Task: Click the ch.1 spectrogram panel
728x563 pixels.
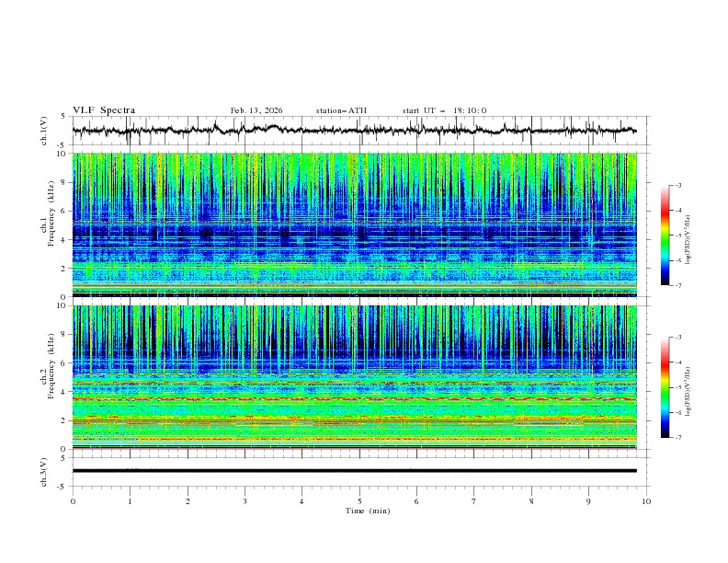Action: 354,224
